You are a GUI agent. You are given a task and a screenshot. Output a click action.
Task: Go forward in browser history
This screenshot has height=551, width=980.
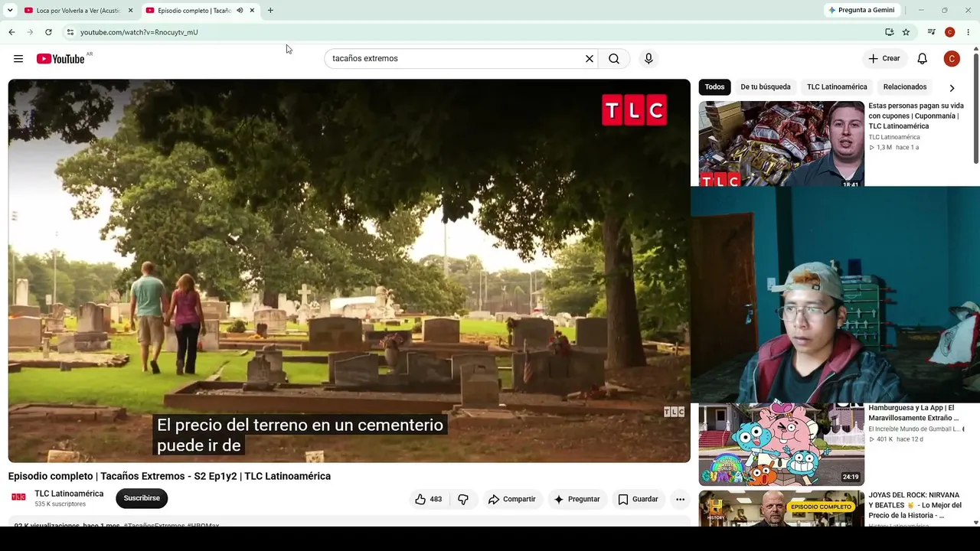(x=30, y=32)
